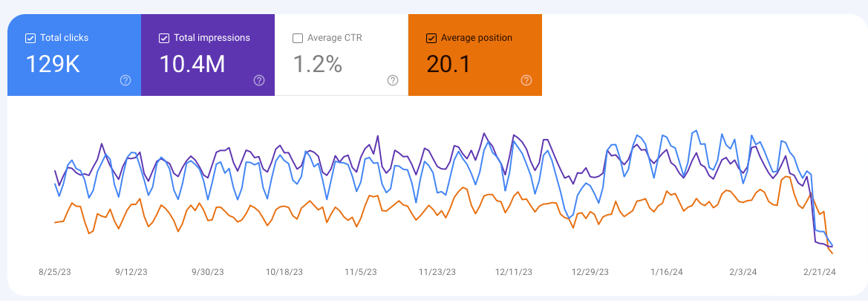Click the Average CTR help question mark

pos(393,80)
